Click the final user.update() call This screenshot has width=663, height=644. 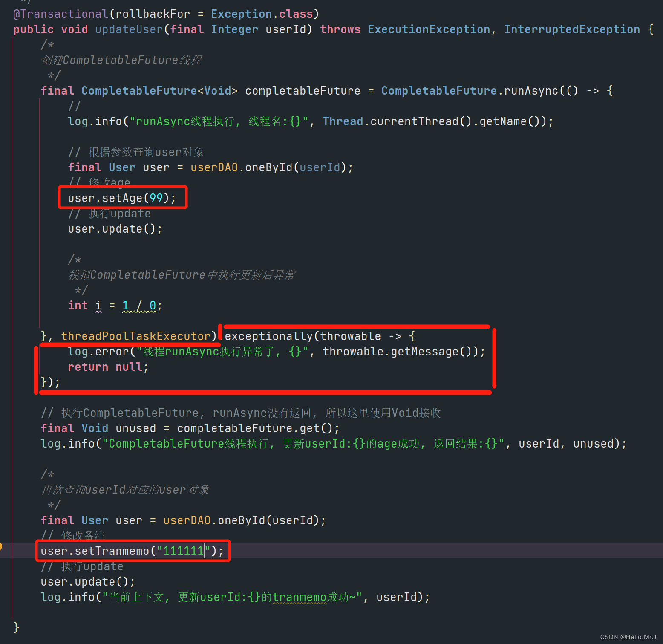tap(88, 582)
